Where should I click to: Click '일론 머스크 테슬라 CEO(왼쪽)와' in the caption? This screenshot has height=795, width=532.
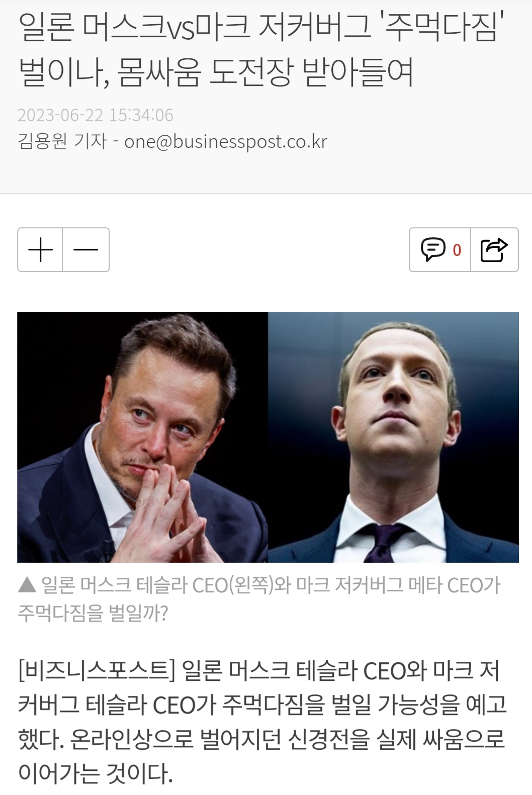(x=166, y=585)
